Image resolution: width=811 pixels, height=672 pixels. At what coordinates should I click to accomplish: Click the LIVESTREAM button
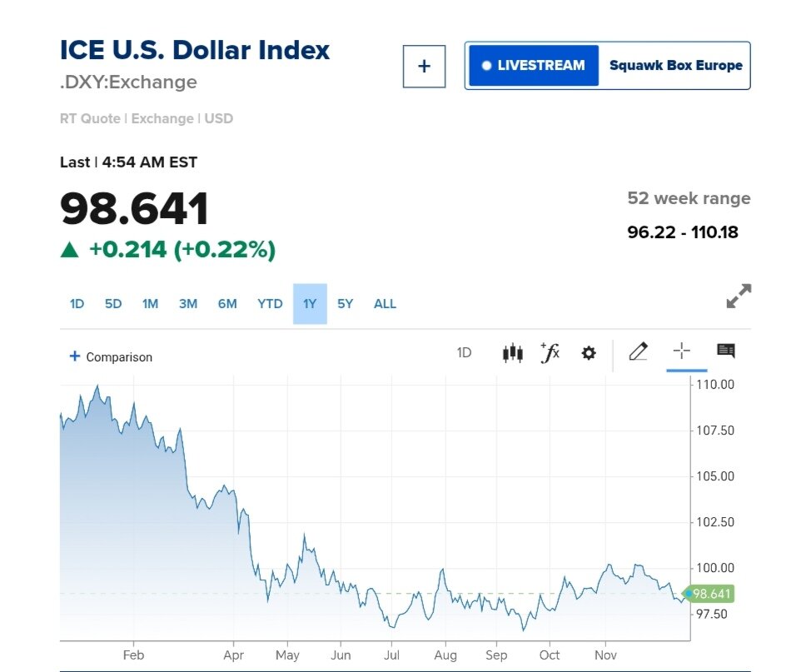point(533,66)
